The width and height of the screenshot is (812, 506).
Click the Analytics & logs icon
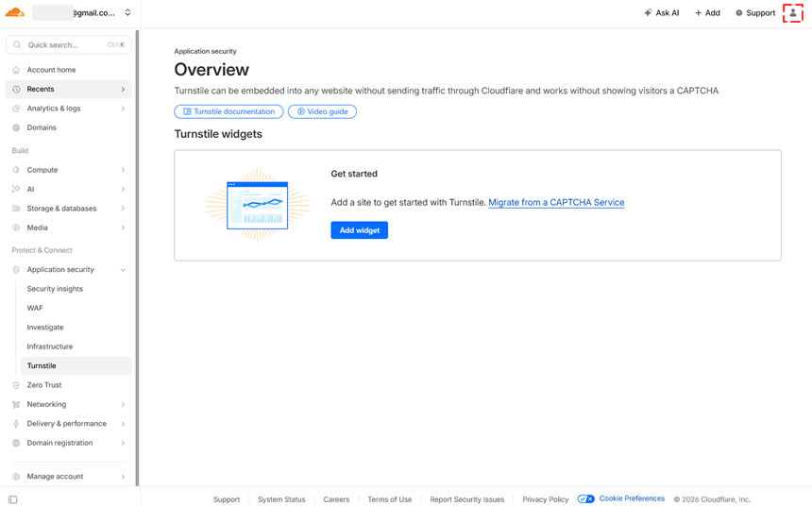click(16, 109)
